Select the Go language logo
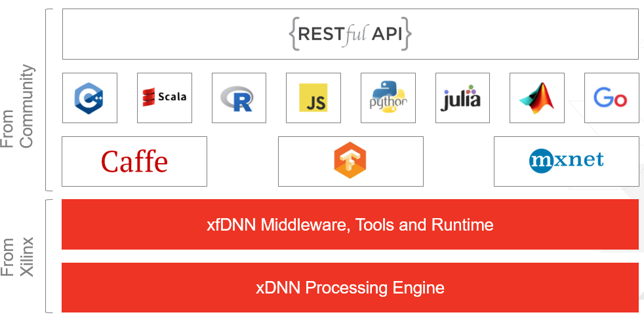This screenshot has height=321, width=644. pyautogui.click(x=610, y=98)
